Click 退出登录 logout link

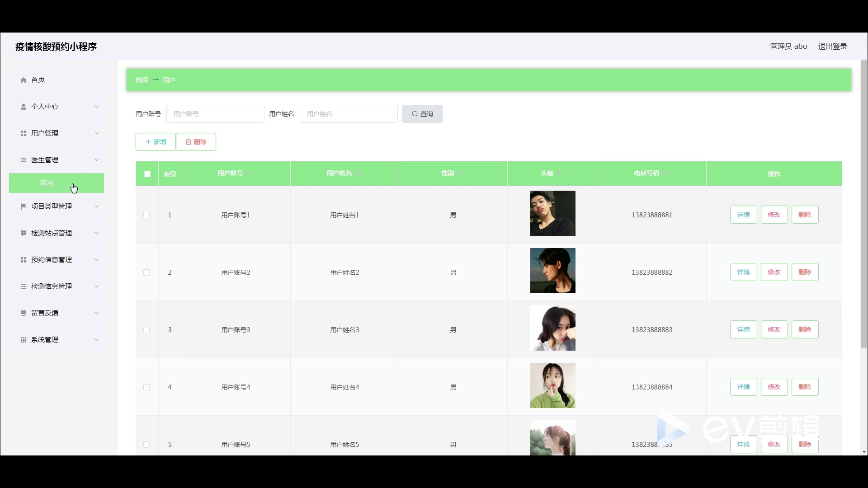833,47
